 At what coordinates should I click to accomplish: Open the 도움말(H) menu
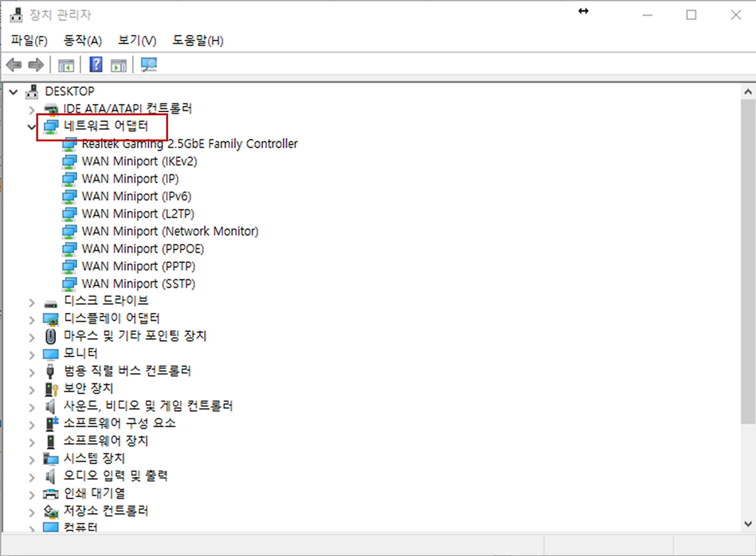[x=198, y=41]
